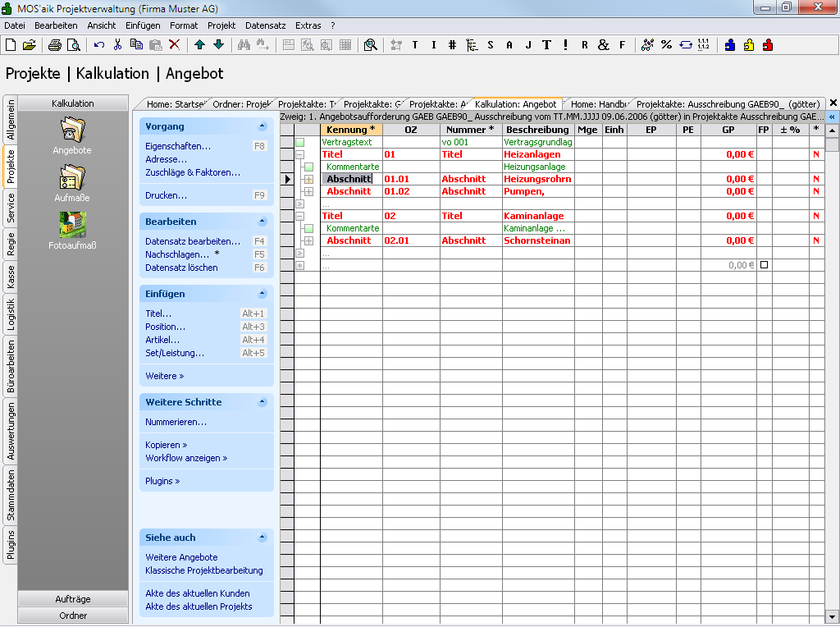This screenshot has height=627, width=840.
Task: Click the magnifier search icon in the toolbar
Action: (370, 45)
